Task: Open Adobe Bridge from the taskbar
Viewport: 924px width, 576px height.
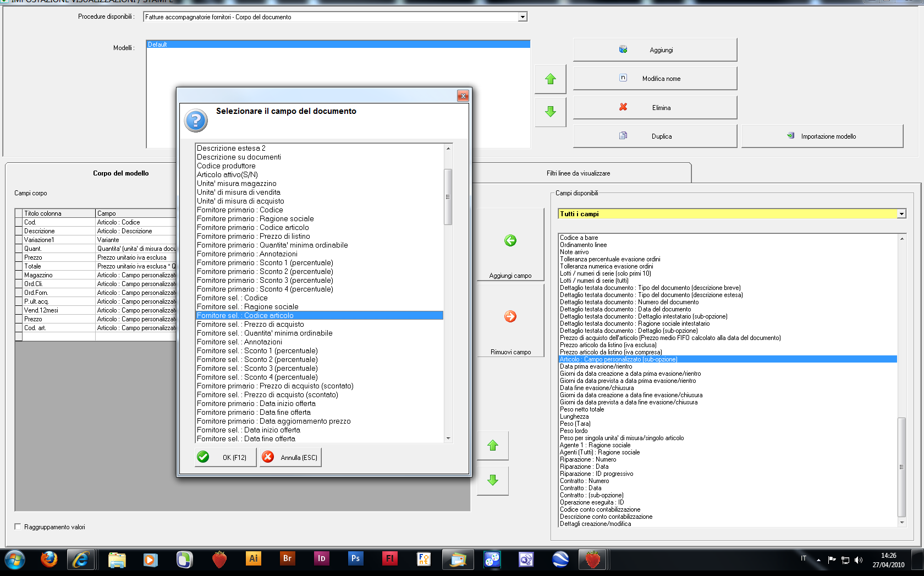Action: click(x=287, y=558)
